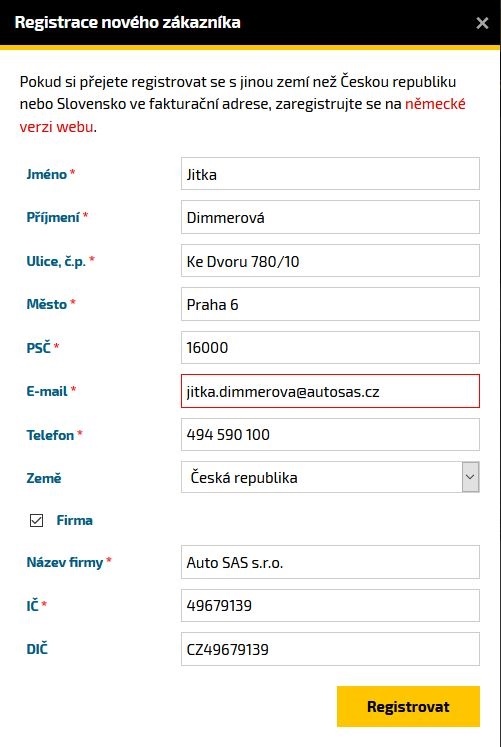Click the E-mail field label
The width and height of the screenshot is (501, 747).
(47, 391)
